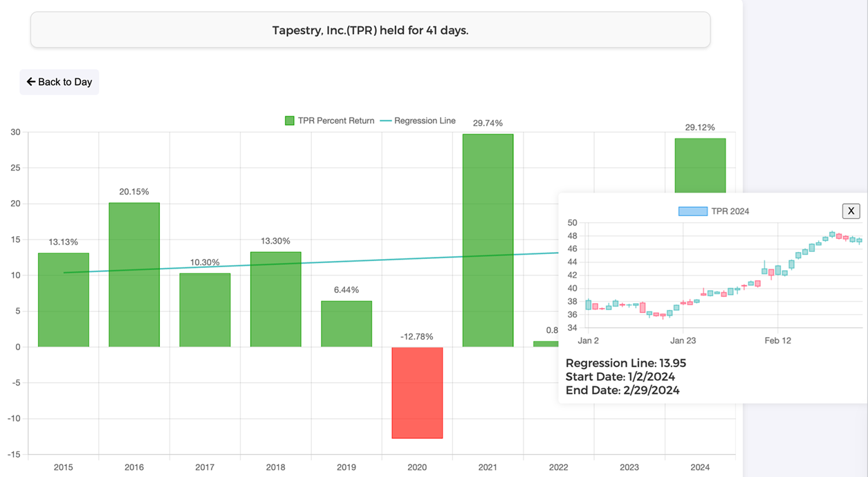Click the small 2022 bar near zero
The height and width of the screenshot is (477, 868).
click(546, 344)
